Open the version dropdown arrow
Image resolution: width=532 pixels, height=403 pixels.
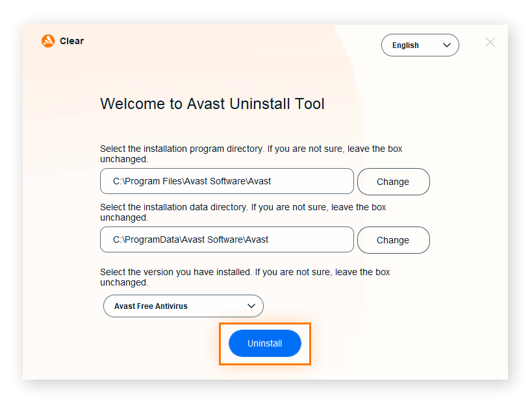pyautogui.click(x=251, y=306)
